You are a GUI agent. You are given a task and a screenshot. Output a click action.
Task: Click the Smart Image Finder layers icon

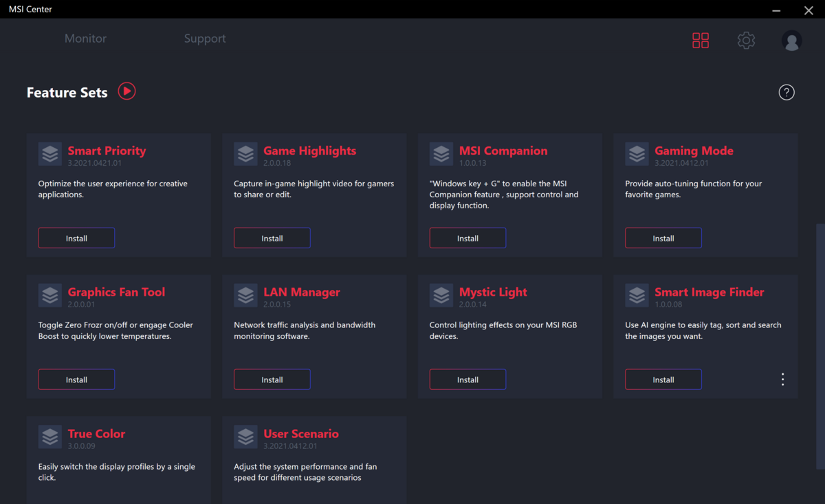click(x=637, y=296)
